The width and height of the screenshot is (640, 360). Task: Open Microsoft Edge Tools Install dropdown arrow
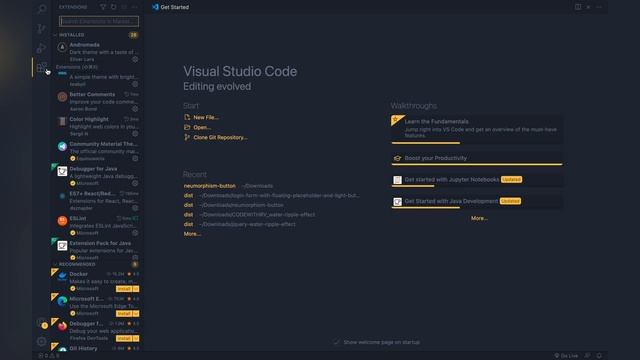tap(136, 313)
